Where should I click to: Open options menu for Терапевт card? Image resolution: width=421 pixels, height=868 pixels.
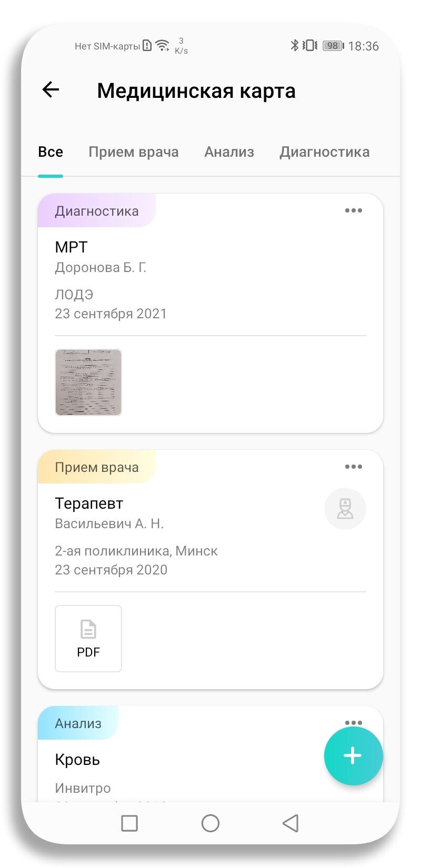353,467
